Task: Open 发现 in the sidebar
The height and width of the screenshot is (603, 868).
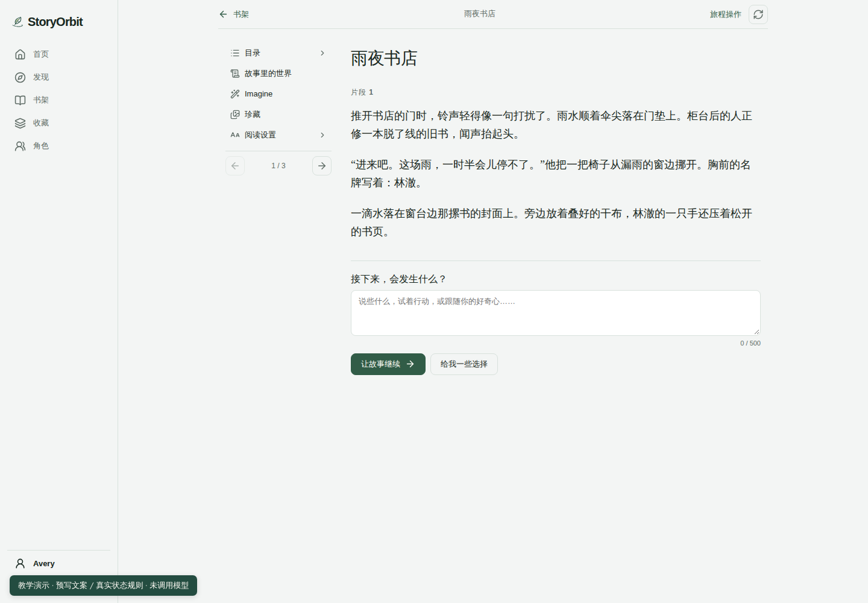Action: (58, 77)
